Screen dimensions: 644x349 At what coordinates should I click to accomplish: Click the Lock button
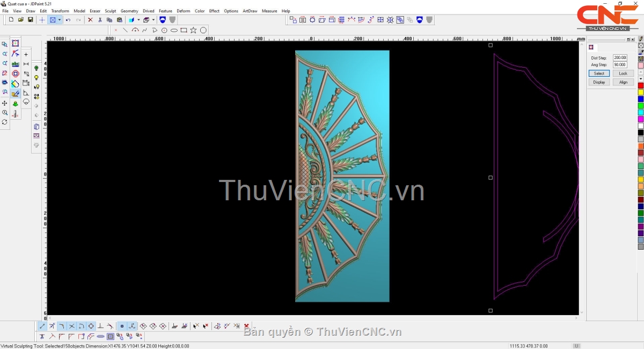(x=623, y=74)
